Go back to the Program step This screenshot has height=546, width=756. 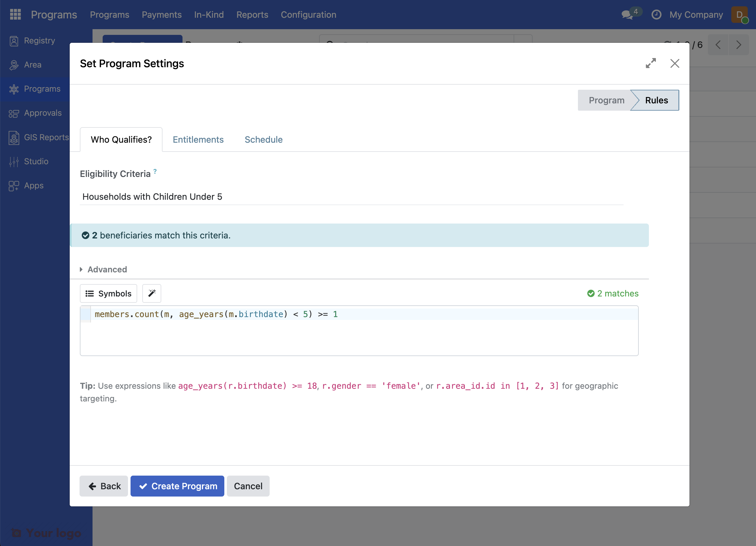tap(606, 100)
